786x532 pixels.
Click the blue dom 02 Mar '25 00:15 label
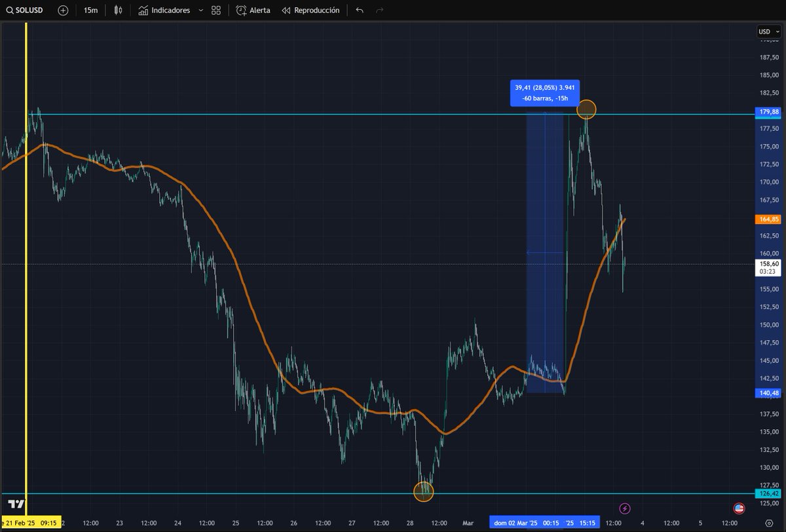pyautogui.click(x=525, y=523)
